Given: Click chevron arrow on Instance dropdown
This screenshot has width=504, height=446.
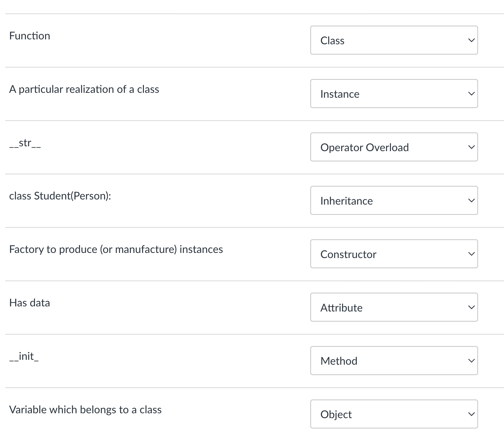Looking at the screenshot, I should pyautogui.click(x=471, y=94).
